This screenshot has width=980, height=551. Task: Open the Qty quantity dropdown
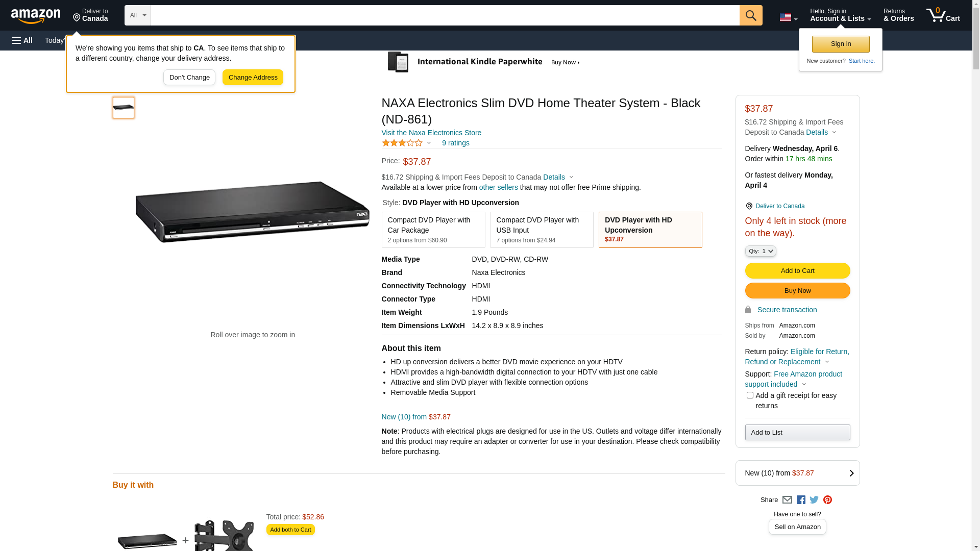click(x=760, y=251)
